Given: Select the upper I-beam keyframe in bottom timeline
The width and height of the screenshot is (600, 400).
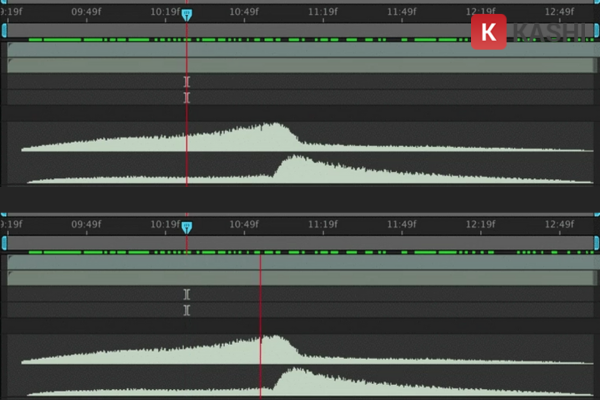Looking at the screenshot, I should [x=187, y=294].
